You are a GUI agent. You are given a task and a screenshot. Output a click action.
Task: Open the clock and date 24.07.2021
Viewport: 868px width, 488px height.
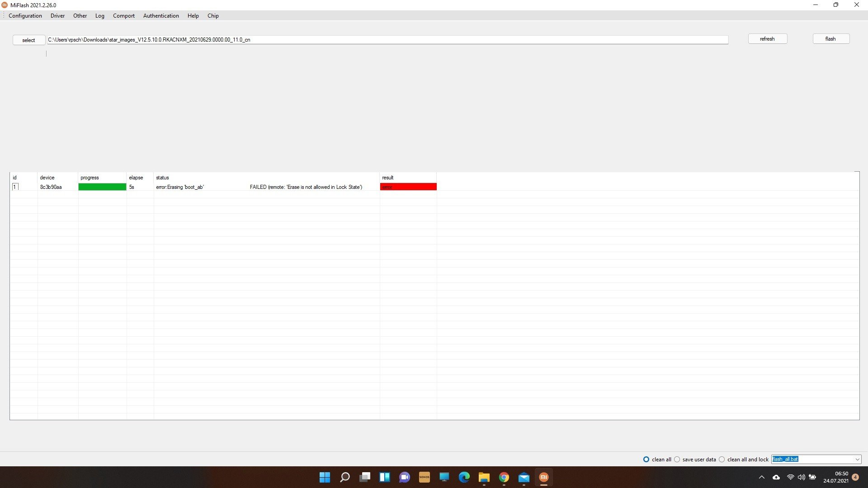pos(836,477)
